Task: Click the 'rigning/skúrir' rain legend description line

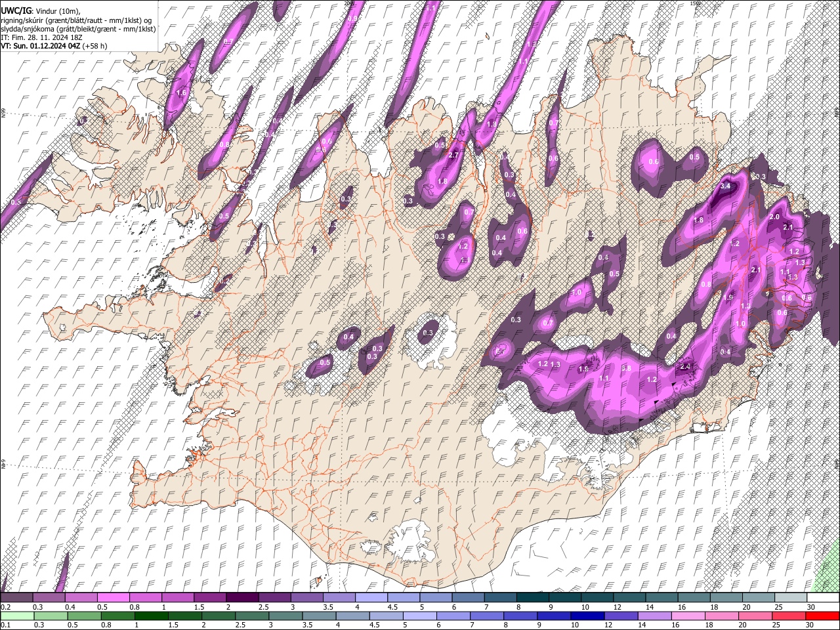Action: pyautogui.click(x=76, y=20)
